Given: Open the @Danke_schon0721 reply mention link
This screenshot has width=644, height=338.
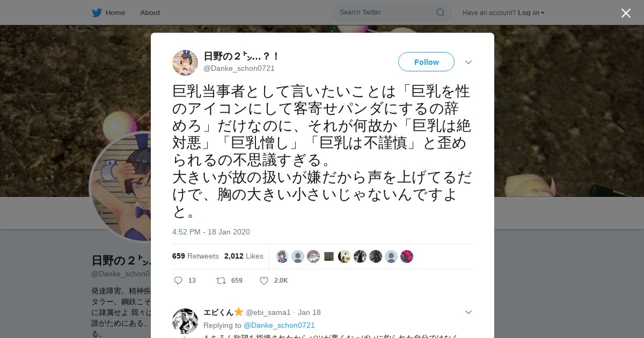Looking at the screenshot, I should coord(279,326).
